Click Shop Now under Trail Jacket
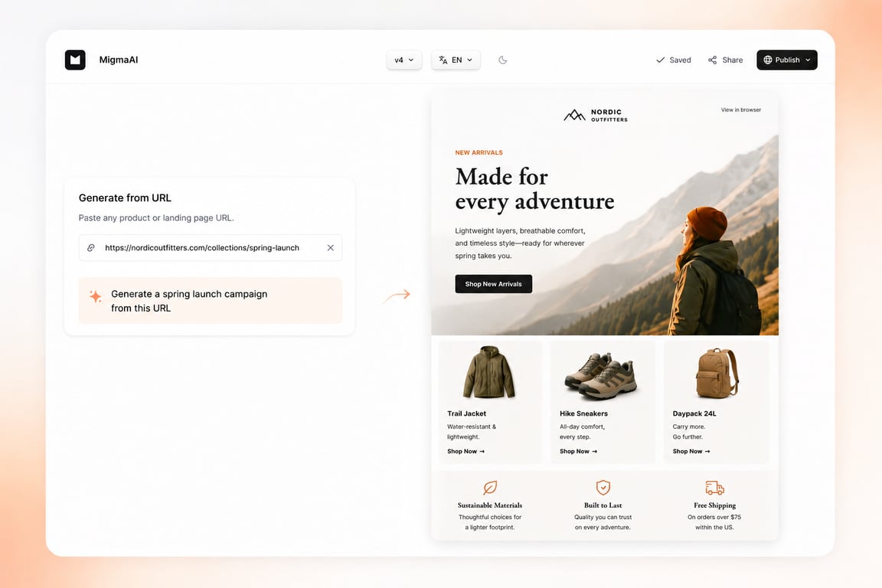 click(x=465, y=451)
